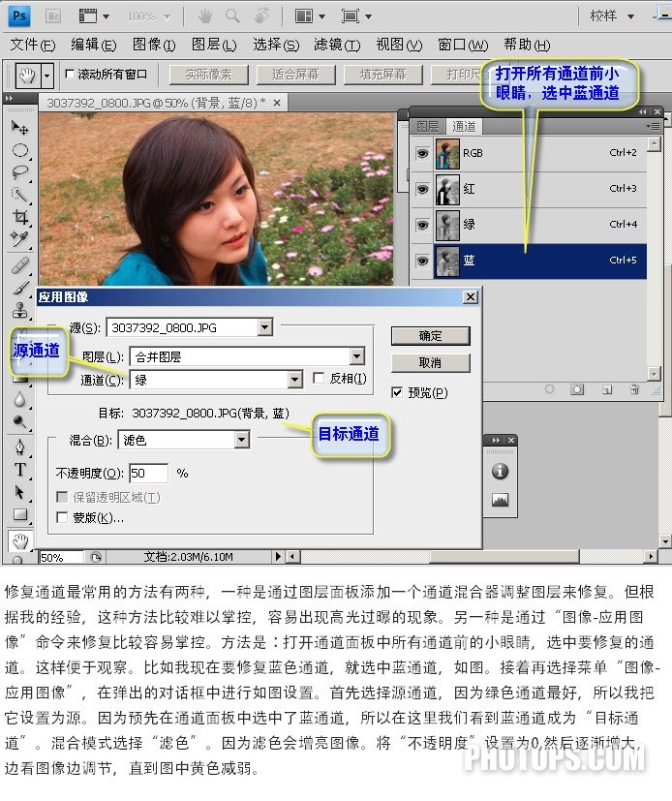
Task: Create new channel icon
Action: click(x=606, y=389)
